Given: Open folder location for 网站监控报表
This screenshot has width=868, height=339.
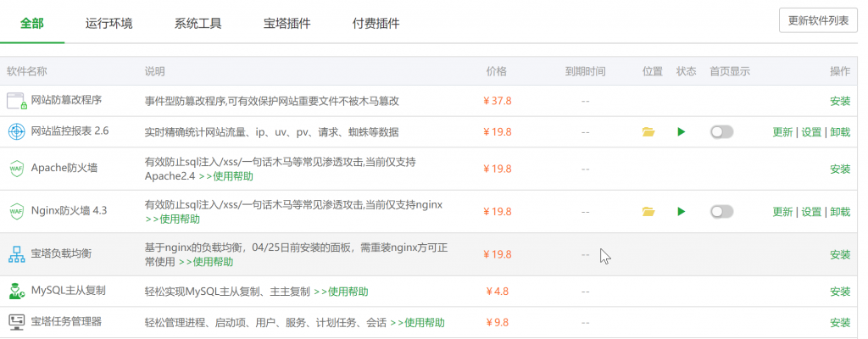Looking at the screenshot, I should (648, 132).
